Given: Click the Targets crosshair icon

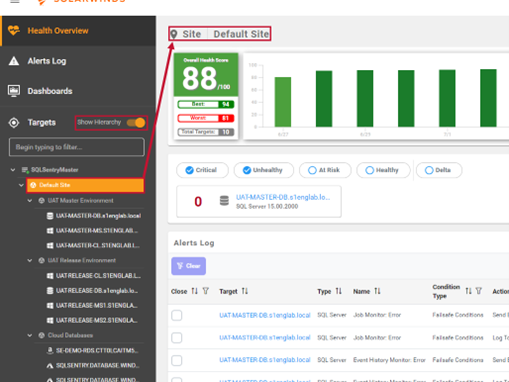Looking at the screenshot, I should point(14,123).
